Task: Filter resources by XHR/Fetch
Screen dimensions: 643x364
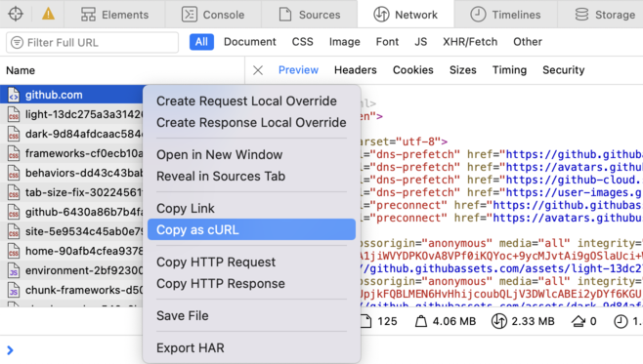Action: pyautogui.click(x=470, y=42)
